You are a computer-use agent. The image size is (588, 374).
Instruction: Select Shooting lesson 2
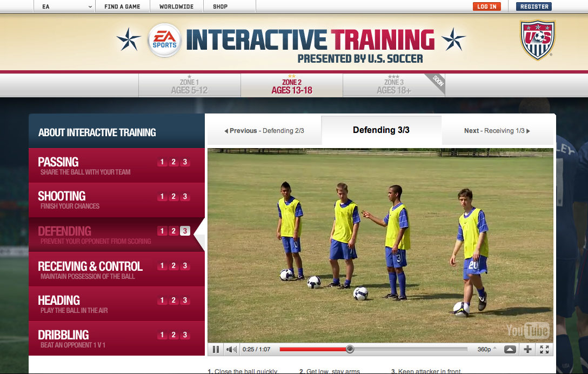173,197
